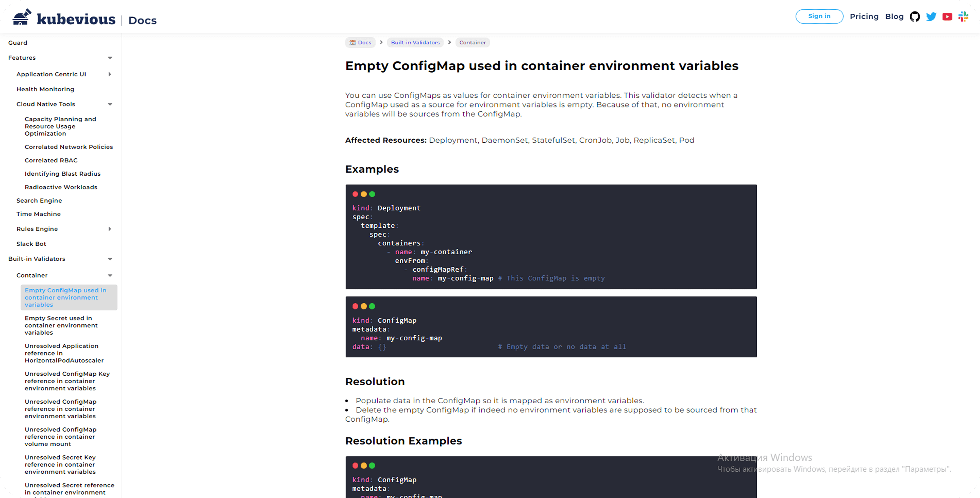The height and width of the screenshot is (498, 980).
Task: Open the Blog menu item
Action: 894,16
